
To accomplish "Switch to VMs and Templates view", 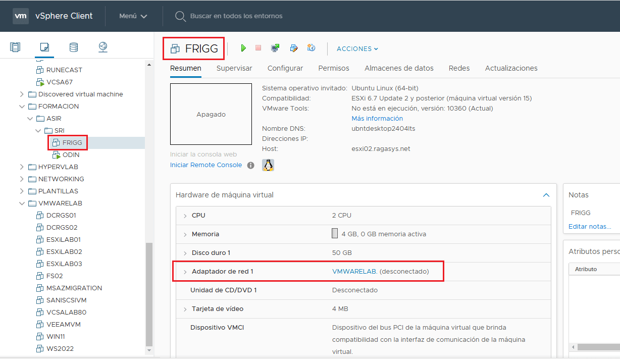I will [x=44, y=47].
